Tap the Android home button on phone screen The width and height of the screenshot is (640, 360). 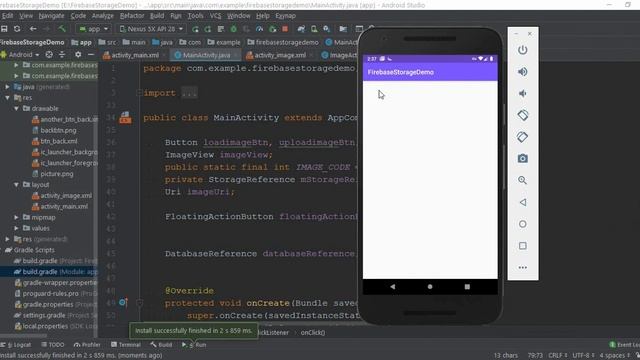click(430, 287)
